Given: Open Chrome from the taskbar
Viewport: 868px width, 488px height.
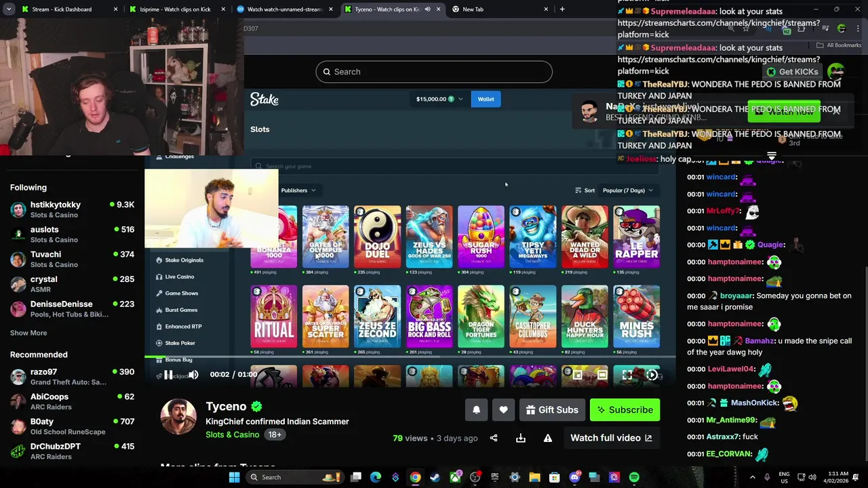Looking at the screenshot, I should tap(415, 477).
